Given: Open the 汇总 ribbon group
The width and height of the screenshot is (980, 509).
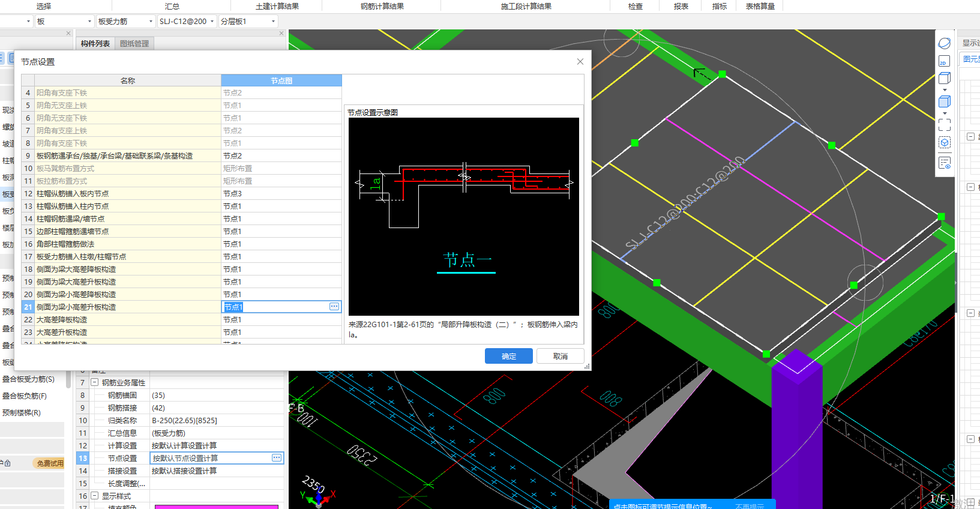Looking at the screenshot, I should (x=172, y=6).
